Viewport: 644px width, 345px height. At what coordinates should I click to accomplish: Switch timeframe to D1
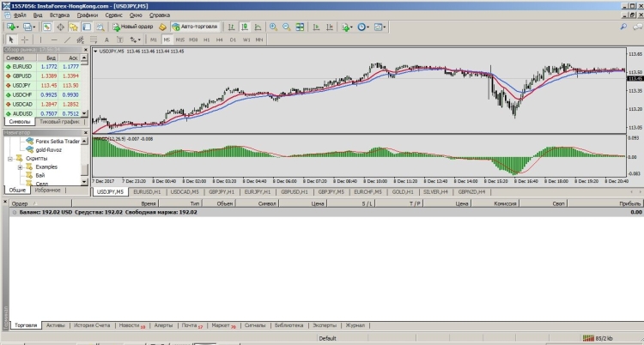[x=233, y=39]
